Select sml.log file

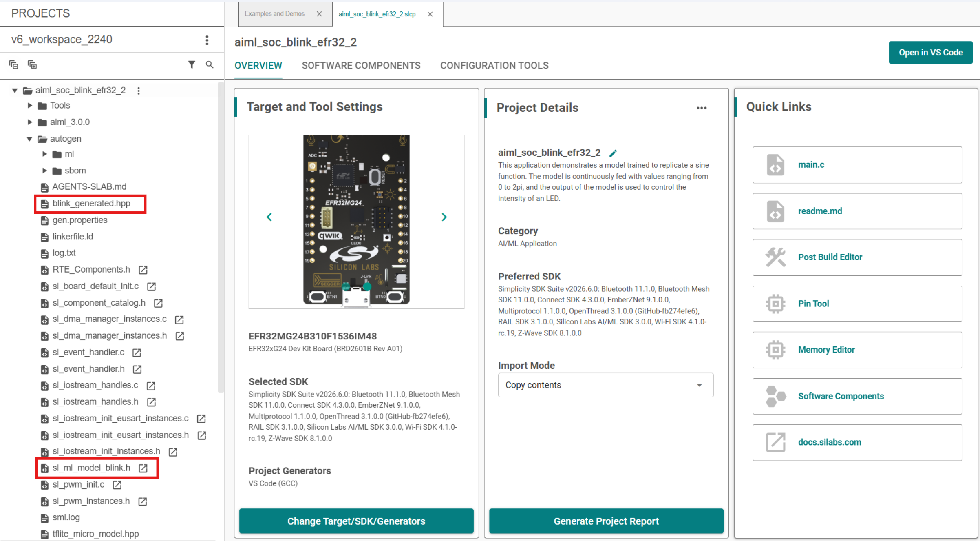[x=66, y=518]
